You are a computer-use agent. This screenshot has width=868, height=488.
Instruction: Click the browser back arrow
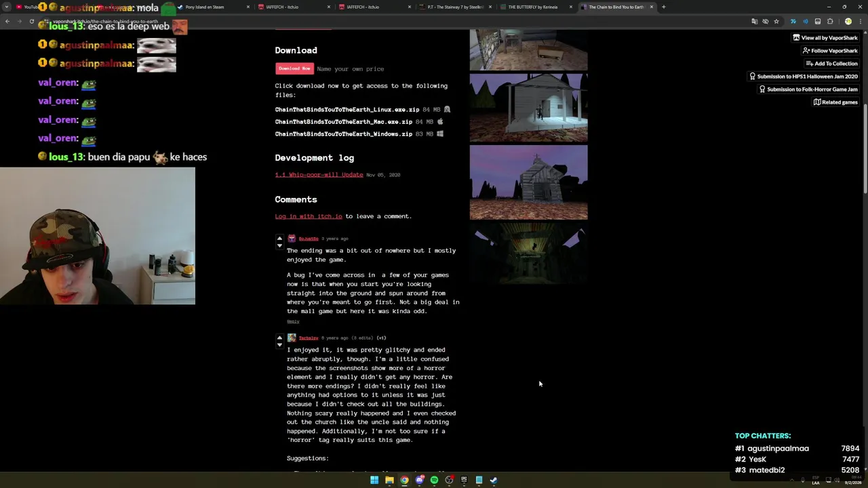pos(7,21)
